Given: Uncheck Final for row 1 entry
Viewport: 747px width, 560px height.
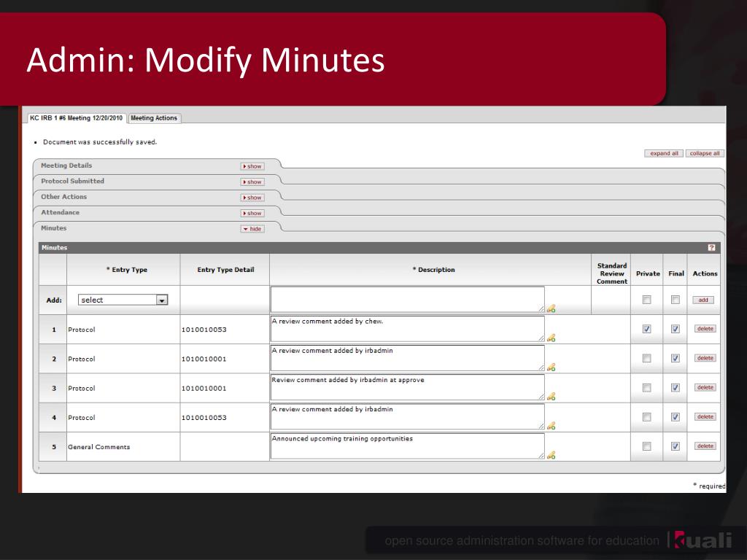Looking at the screenshot, I should click(x=675, y=329).
